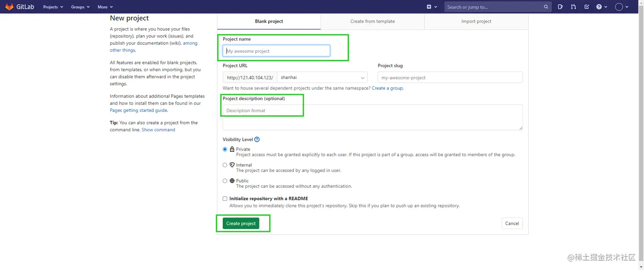Viewport: 644px width, 270px height.
Task: Open the Show command link
Action: pos(158,130)
